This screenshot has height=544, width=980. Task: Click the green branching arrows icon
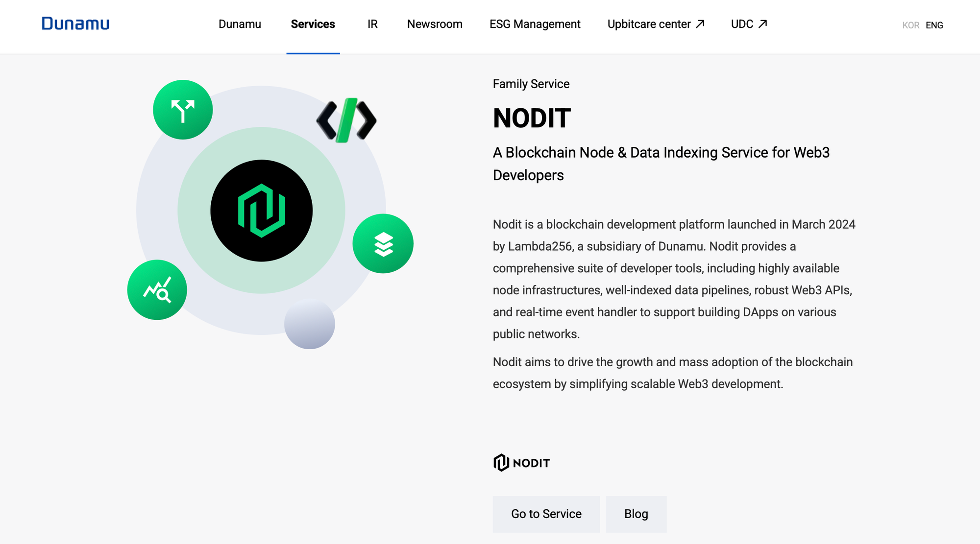tap(183, 110)
